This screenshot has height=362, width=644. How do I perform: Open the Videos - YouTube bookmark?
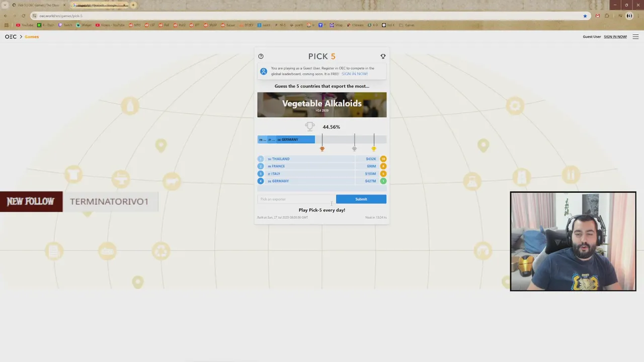(x=110, y=25)
